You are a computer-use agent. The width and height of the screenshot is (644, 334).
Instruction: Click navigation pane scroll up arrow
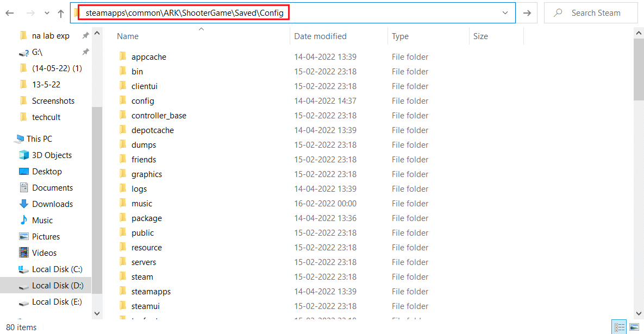97,33
